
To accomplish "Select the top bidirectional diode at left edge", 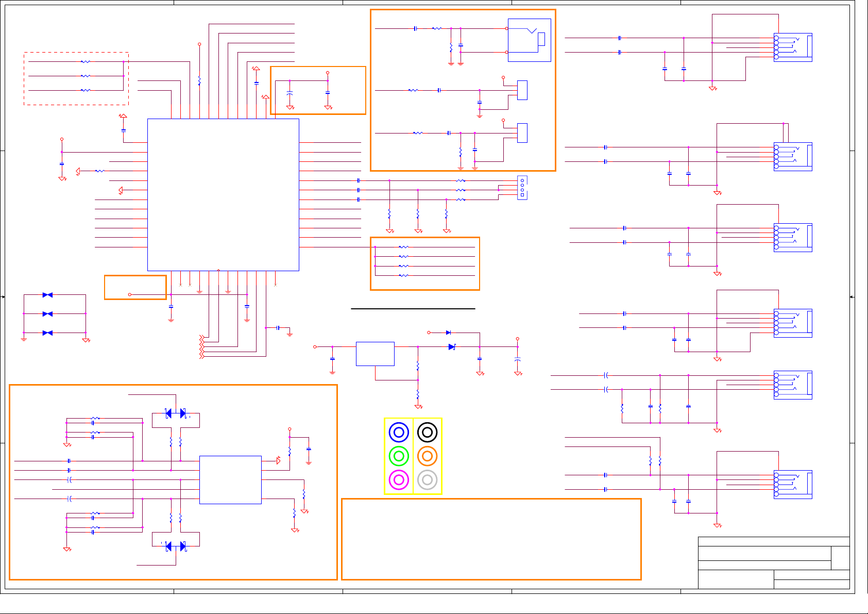I will coord(47,295).
